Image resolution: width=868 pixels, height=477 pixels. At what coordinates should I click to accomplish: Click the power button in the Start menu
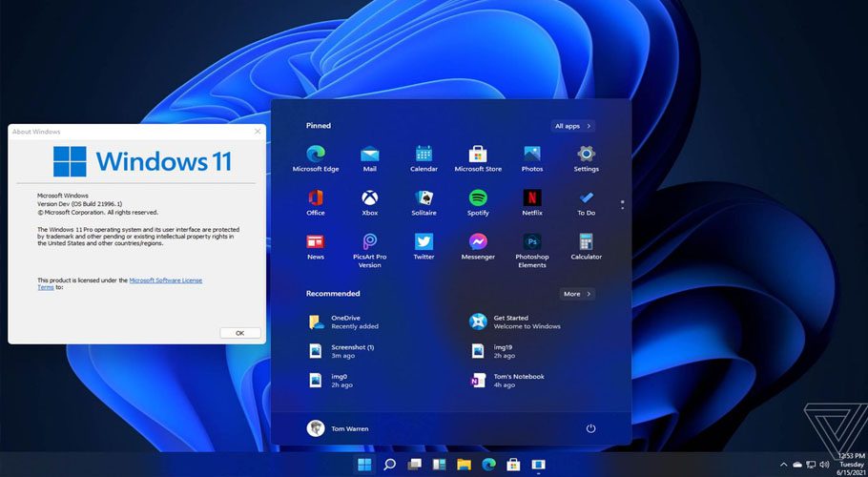(590, 428)
